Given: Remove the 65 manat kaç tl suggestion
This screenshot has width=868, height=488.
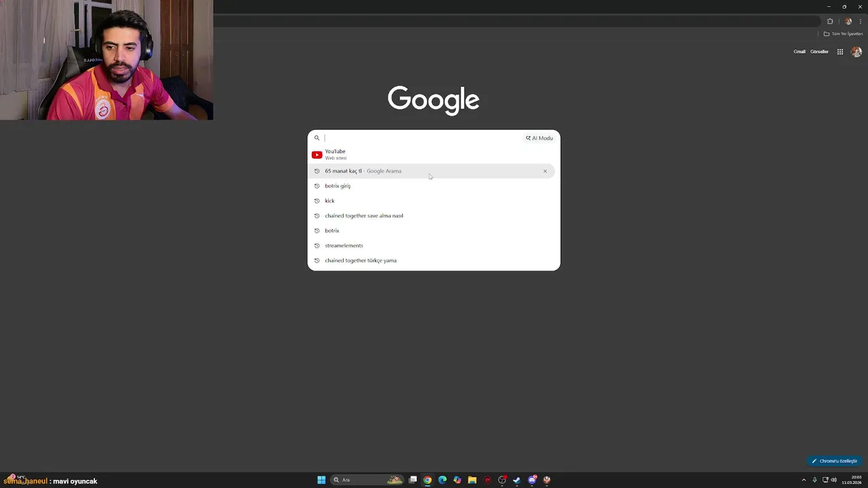Looking at the screenshot, I should 545,171.
